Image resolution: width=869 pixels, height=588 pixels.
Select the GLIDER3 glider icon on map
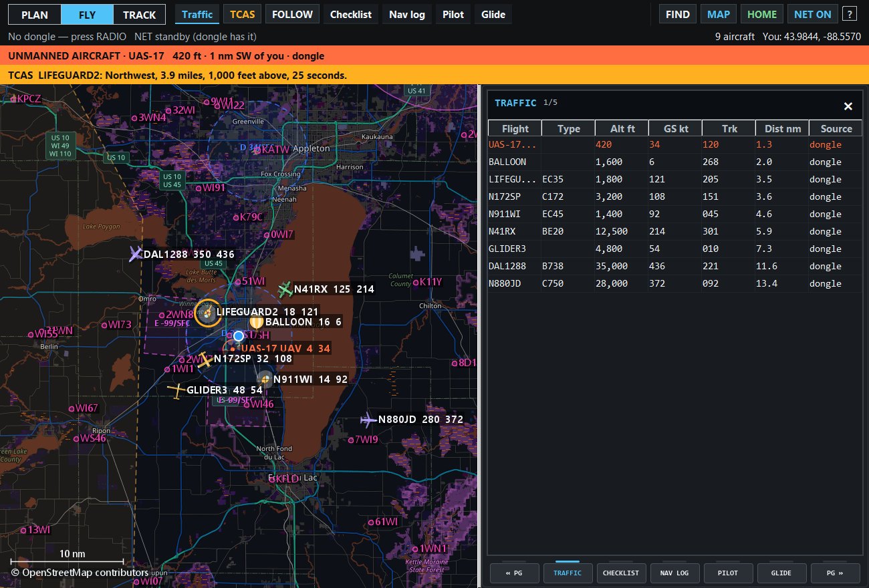tap(176, 390)
